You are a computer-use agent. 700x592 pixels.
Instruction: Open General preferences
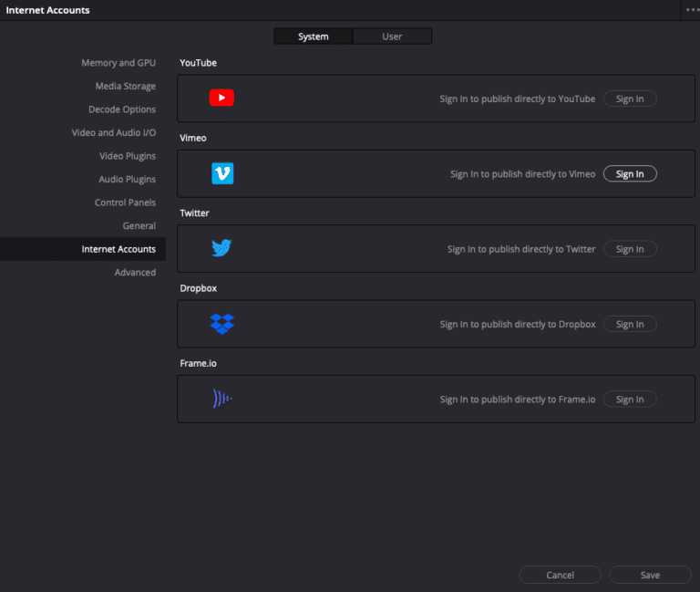point(139,225)
